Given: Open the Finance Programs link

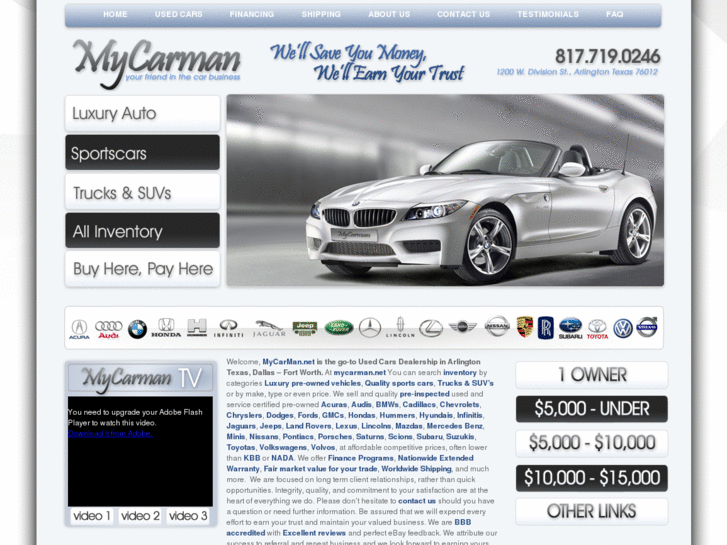Looking at the screenshot, I should click(361, 458).
